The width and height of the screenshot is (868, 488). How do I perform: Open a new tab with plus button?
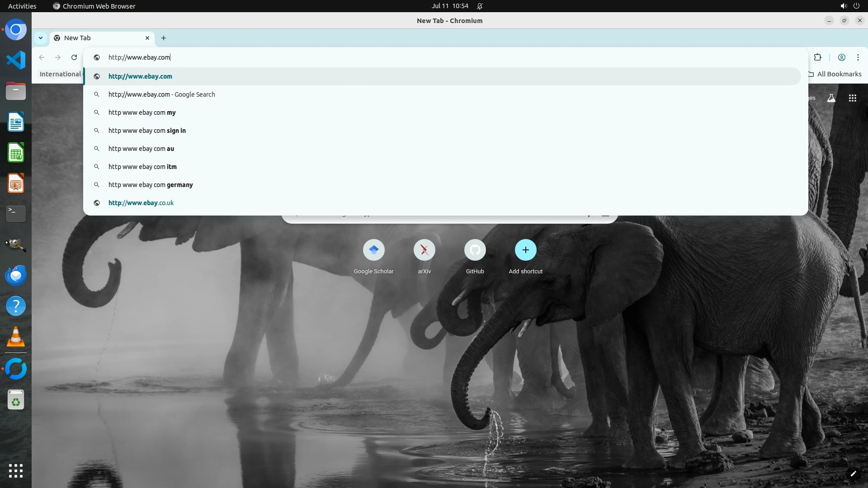click(164, 38)
